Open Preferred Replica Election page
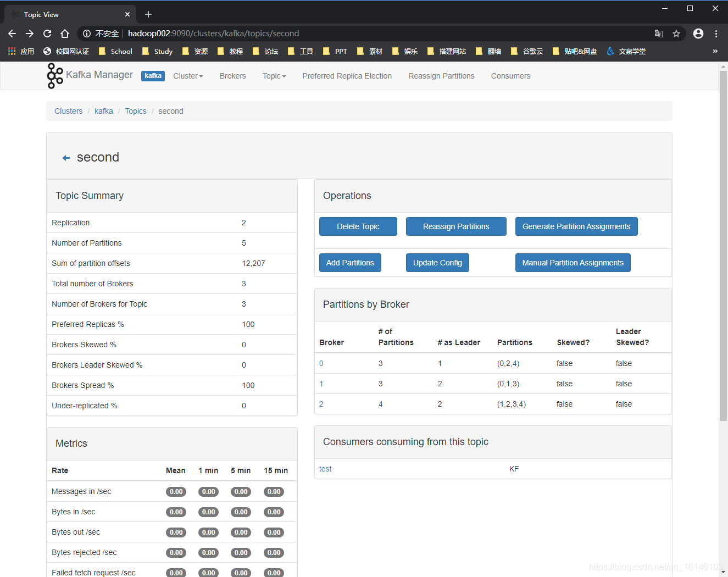 click(347, 76)
